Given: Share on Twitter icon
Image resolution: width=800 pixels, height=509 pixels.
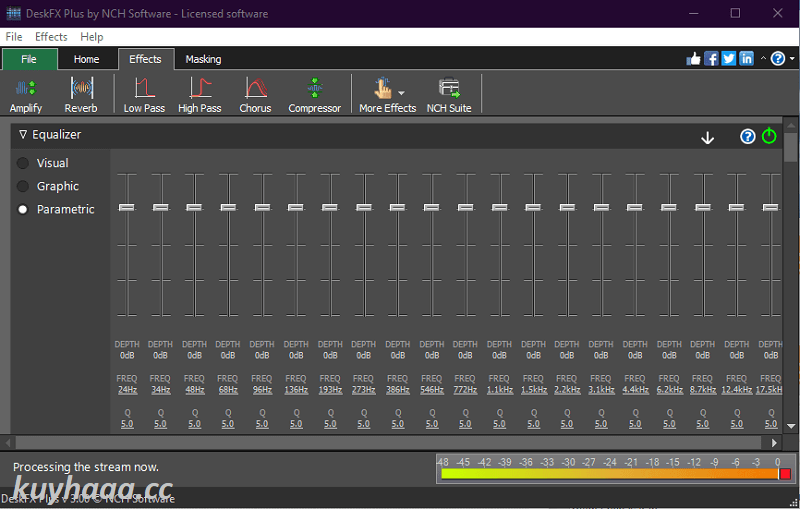Looking at the screenshot, I should click(x=729, y=59).
